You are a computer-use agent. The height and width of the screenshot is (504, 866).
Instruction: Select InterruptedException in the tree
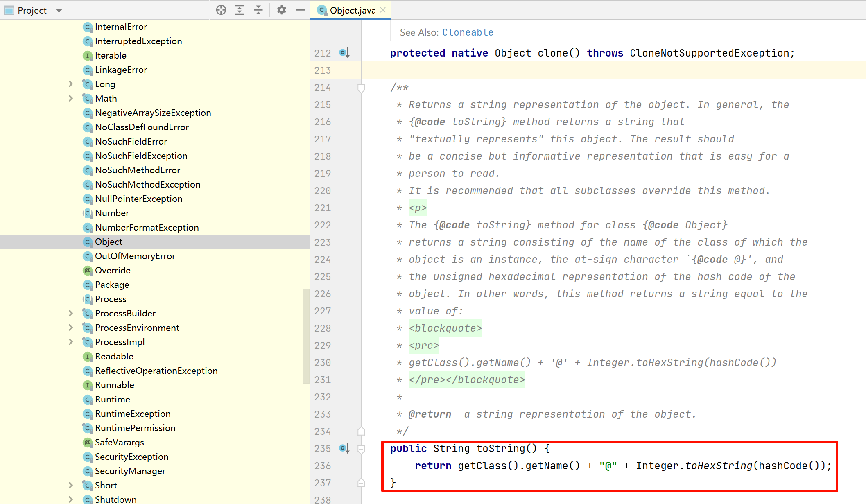point(138,41)
